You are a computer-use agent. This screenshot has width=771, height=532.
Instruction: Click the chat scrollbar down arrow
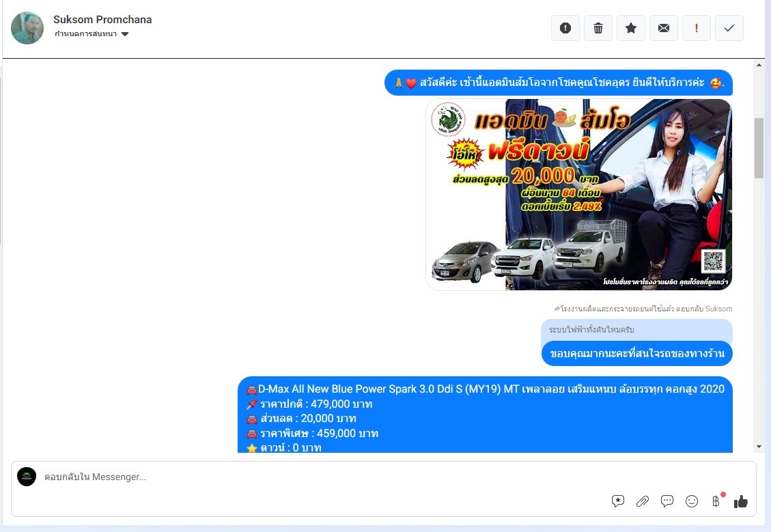759,447
